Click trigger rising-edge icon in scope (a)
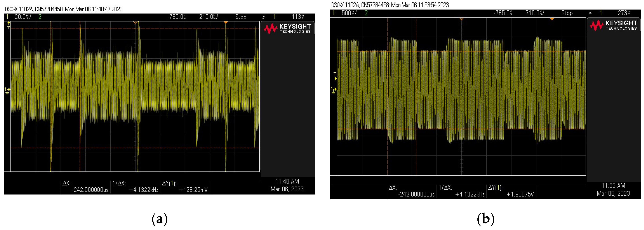This screenshot has height=230, width=644. [x=264, y=17]
